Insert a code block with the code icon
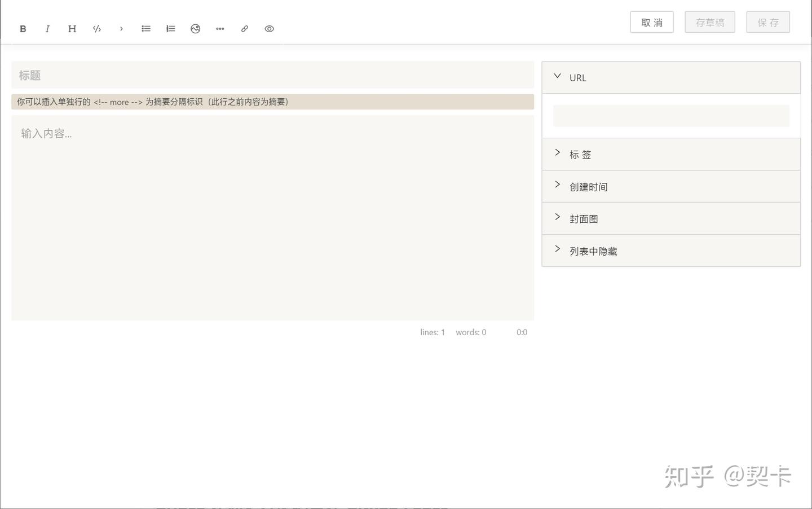Image resolution: width=812 pixels, height=509 pixels. point(97,29)
